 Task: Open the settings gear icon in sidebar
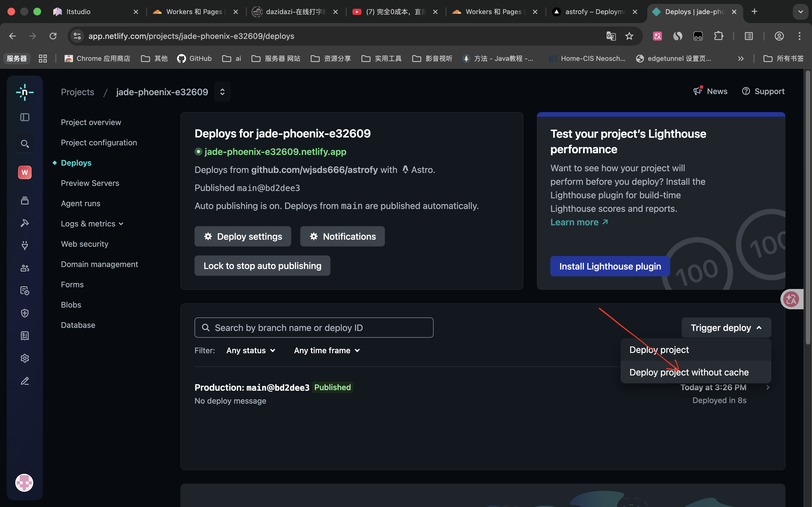(25, 358)
